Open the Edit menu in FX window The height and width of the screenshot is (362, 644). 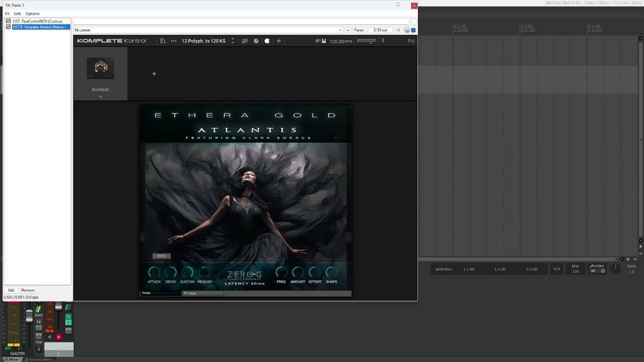coord(17,14)
